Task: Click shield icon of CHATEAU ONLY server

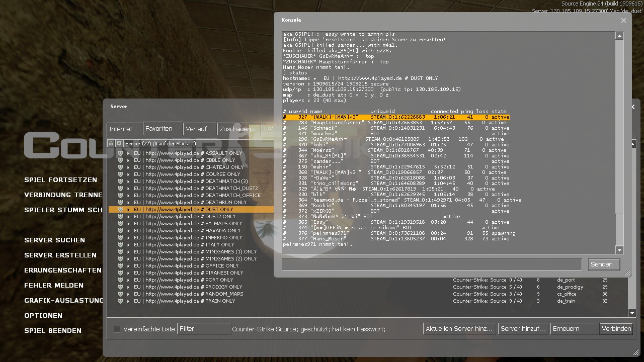Action: click(x=120, y=167)
